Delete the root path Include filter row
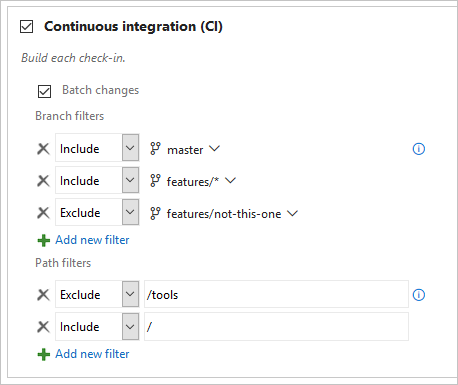 pyautogui.click(x=43, y=327)
